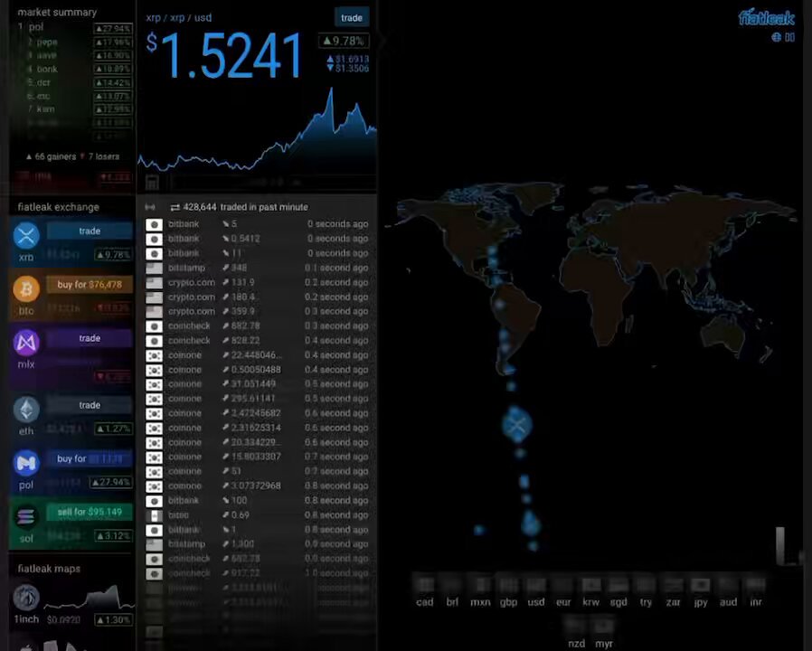The width and height of the screenshot is (812, 651).
Task: Click the orange btc coin icon
Action: pyautogui.click(x=26, y=289)
